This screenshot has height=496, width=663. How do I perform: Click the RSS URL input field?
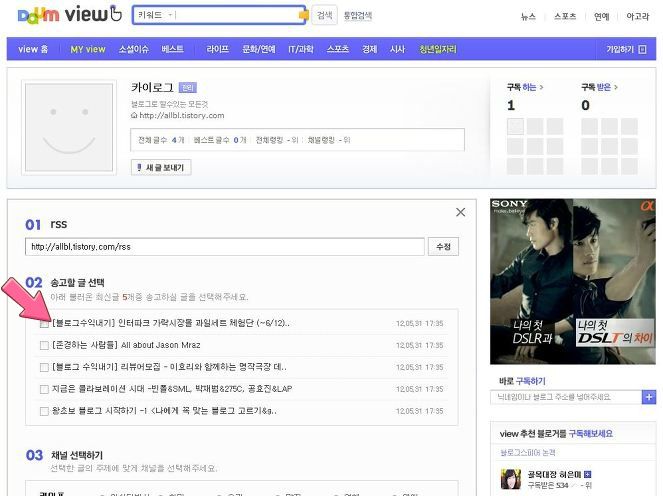pyautogui.click(x=225, y=247)
